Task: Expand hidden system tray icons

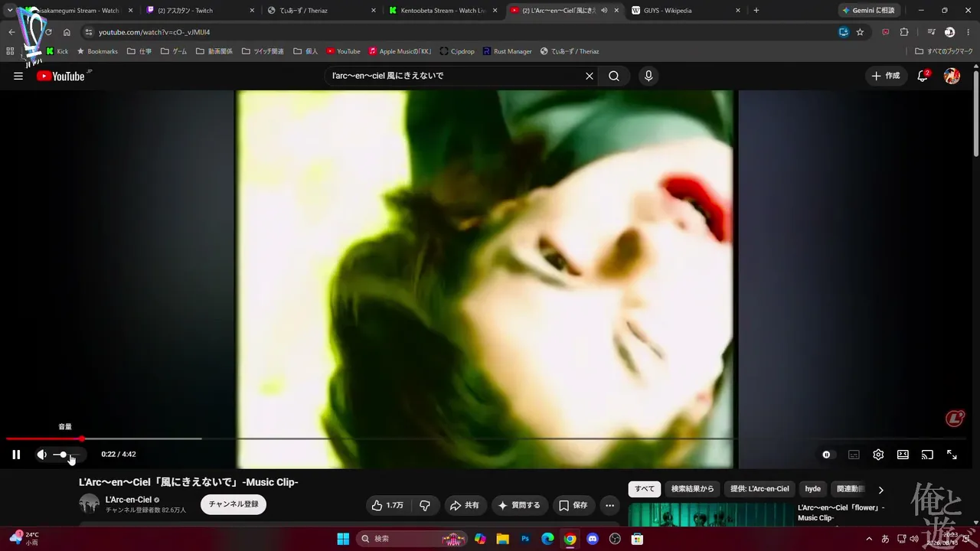Action: 869,539
